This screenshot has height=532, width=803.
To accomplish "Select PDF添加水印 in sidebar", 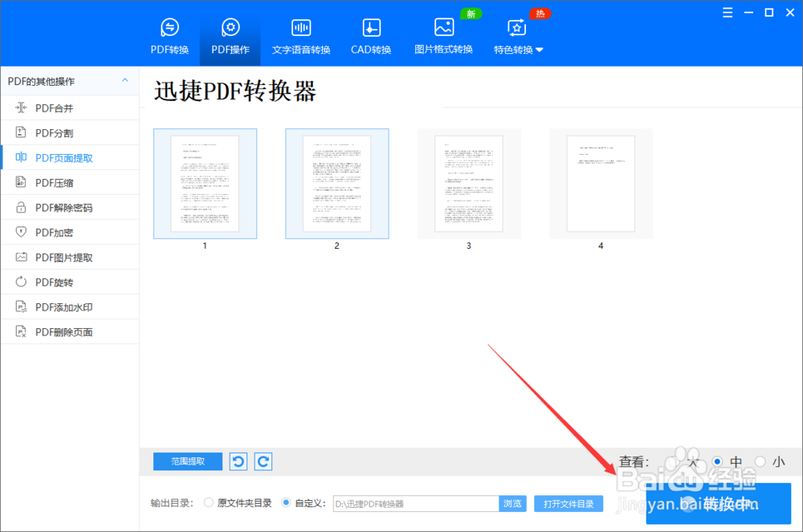I will 70,307.
